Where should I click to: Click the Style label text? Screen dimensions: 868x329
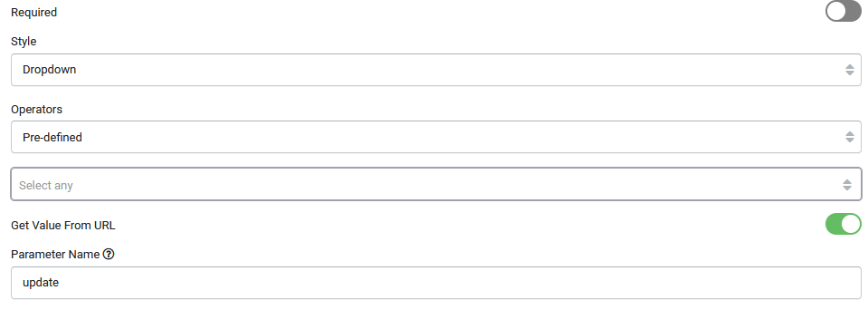[x=24, y=42]
